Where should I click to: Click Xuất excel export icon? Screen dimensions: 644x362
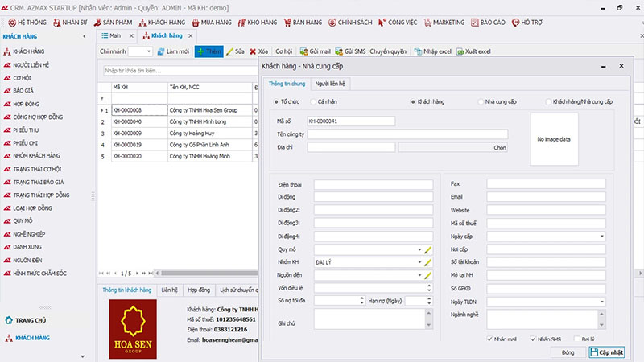460,51
